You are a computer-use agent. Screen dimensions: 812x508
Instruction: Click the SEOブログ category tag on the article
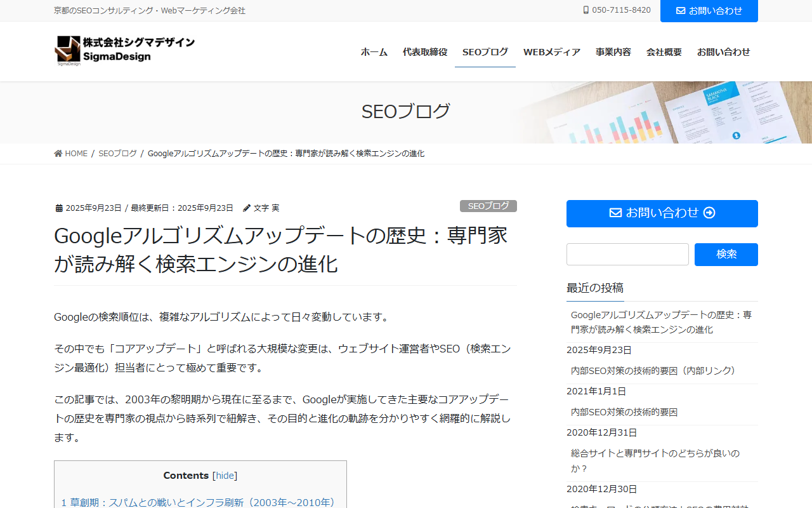488,206
